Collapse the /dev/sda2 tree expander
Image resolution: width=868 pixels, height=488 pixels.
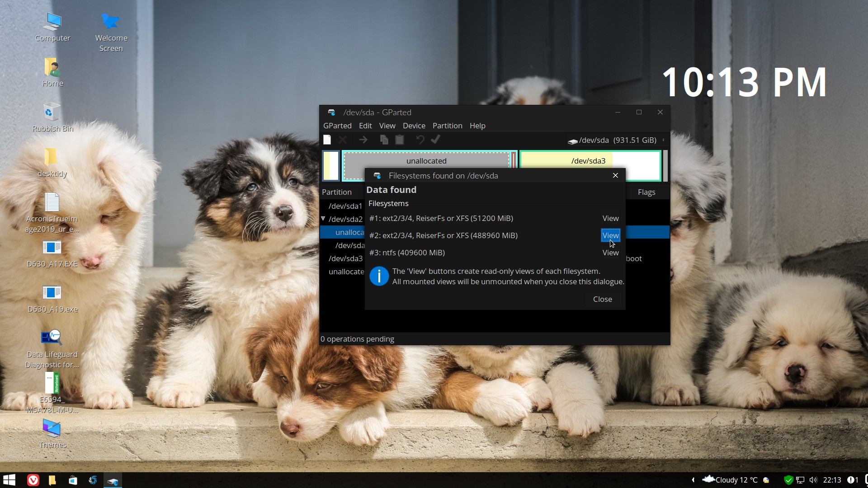323,219
